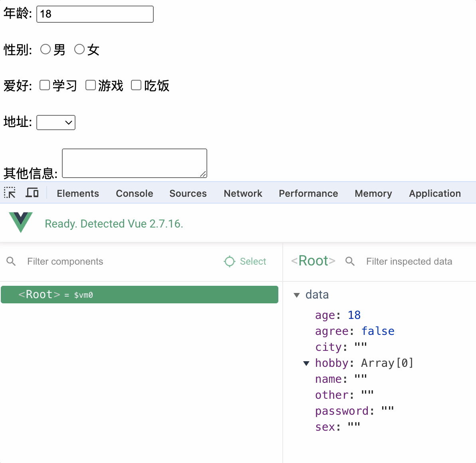The width and height of the screenshot is (476, 463).
Task: Click the Root heading in inspector
Action: tap(313, 261)
